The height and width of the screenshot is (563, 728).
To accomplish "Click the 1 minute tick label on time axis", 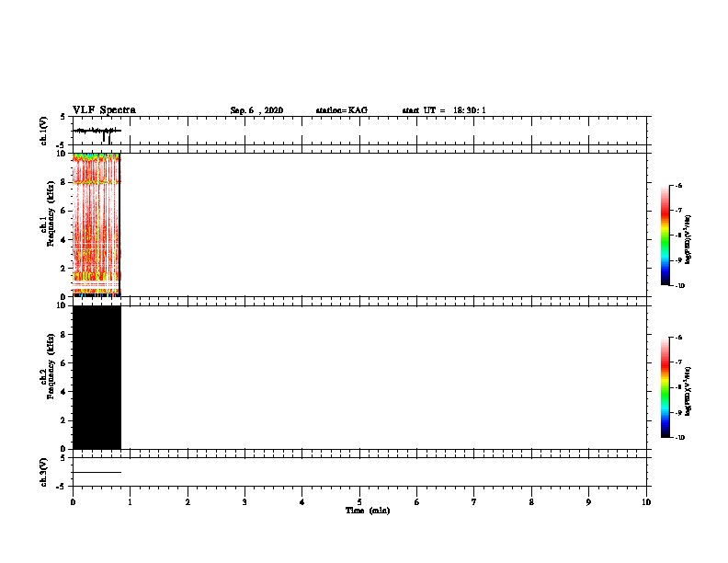I will coord(130,502).
